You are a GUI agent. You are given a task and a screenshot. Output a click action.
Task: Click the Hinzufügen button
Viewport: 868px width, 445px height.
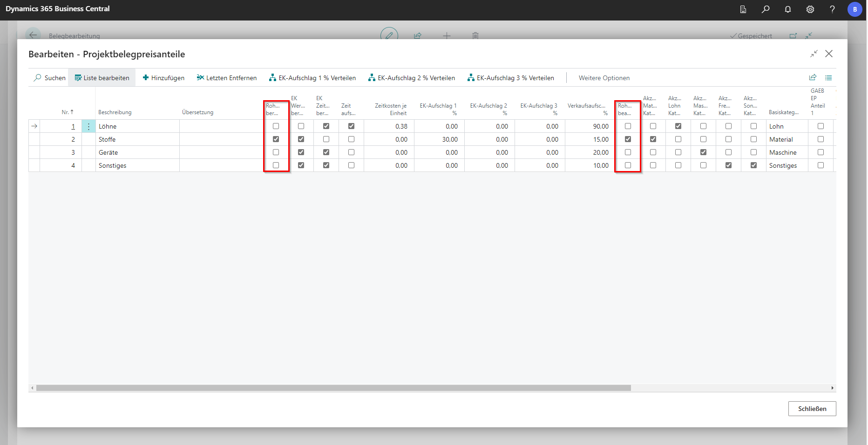tap(163, 78)
